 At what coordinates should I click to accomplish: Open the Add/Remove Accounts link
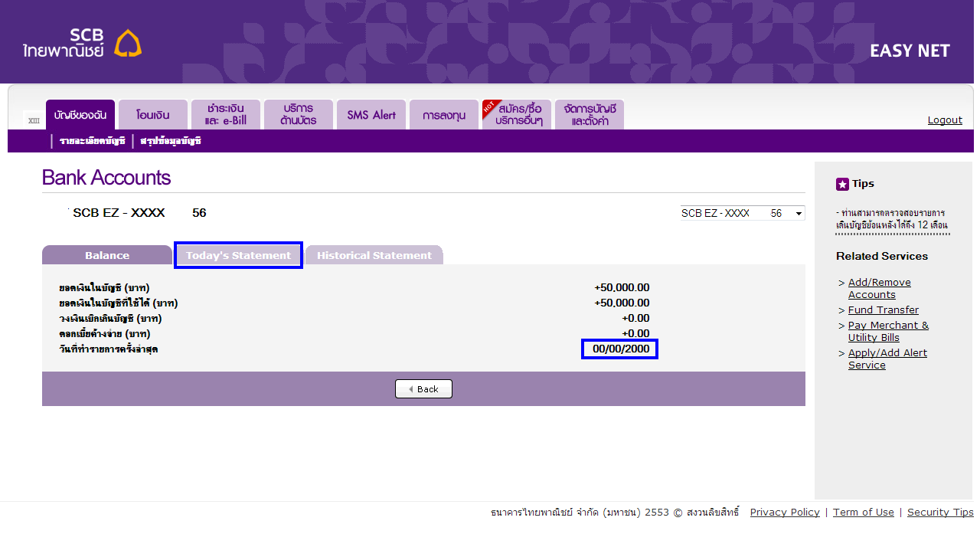pos(880,289)
